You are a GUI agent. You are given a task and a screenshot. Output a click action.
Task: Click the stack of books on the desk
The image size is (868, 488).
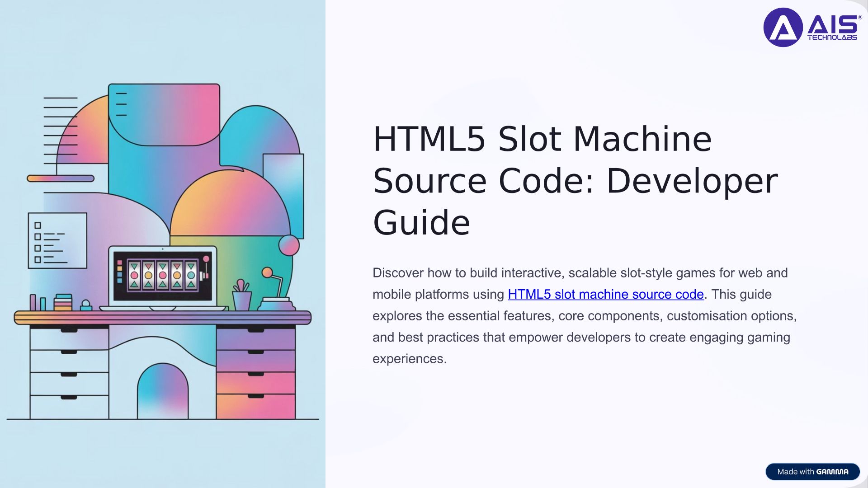(63, 302)
